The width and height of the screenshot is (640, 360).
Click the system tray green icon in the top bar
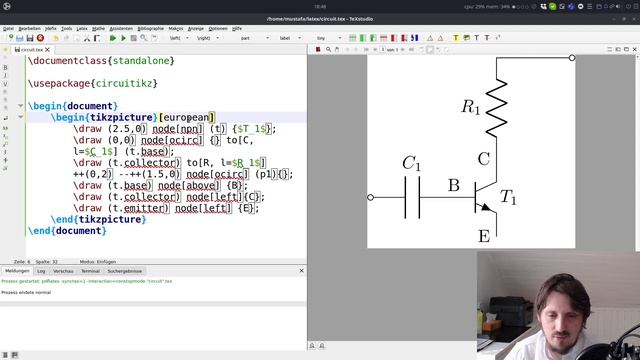[553, 7]
